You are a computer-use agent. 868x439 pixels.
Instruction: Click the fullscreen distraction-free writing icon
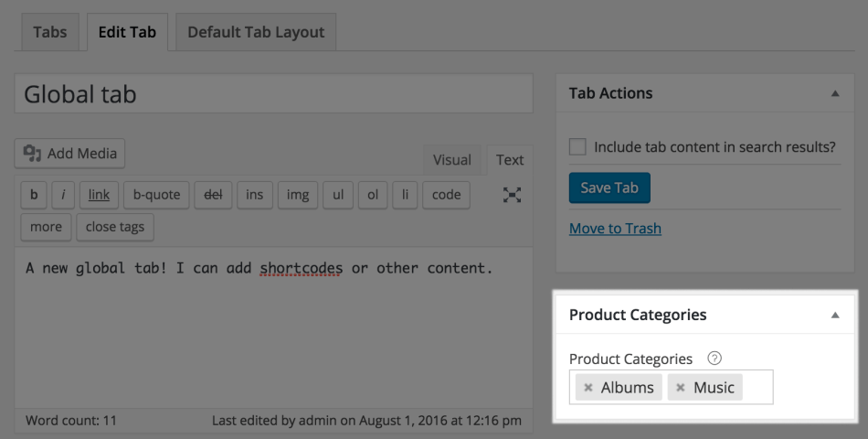(513, 195)
